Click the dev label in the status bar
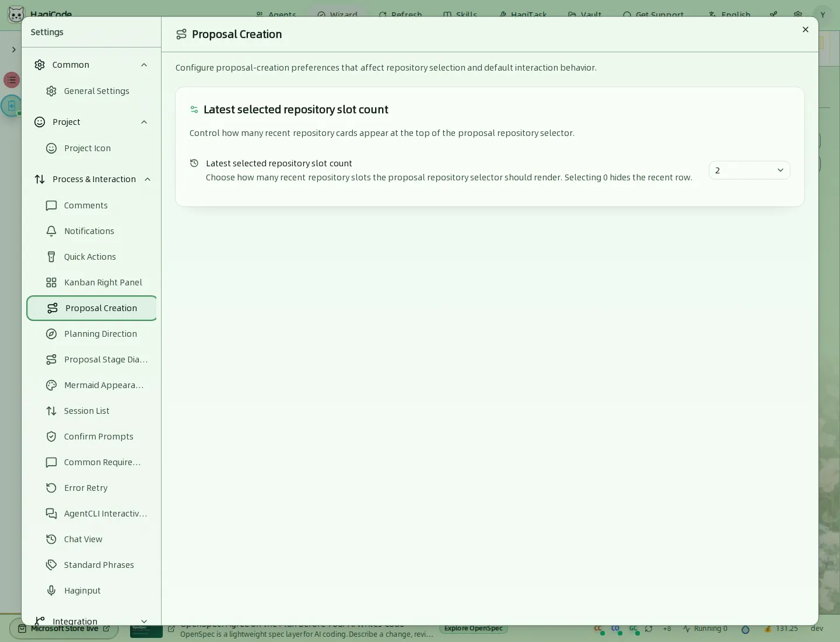Viewport: 840px width, 642px height. (817, 629)
